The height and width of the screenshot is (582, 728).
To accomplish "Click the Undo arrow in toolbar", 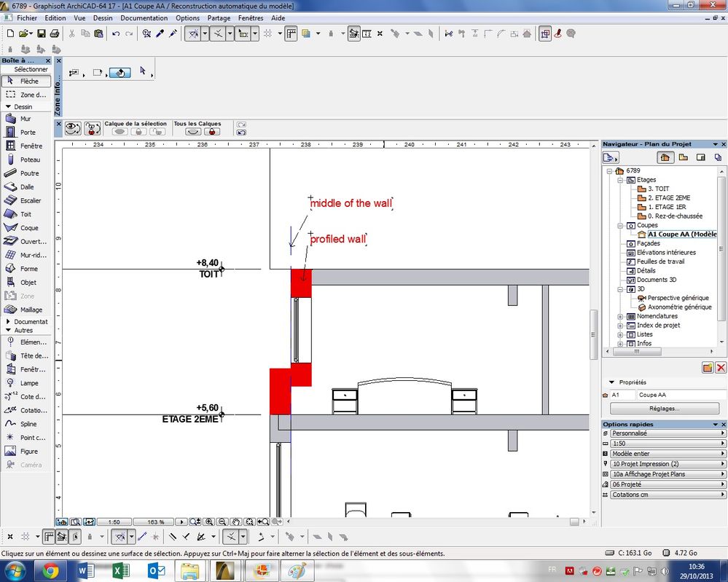I will (x=115, y=34).
